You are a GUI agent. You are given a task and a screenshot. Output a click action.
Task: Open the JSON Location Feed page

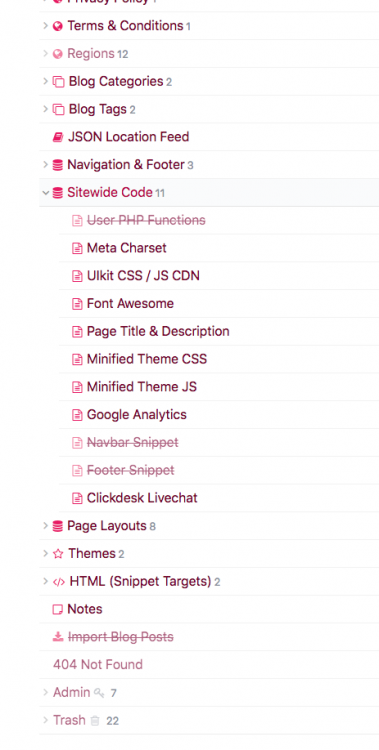(128, 137)
